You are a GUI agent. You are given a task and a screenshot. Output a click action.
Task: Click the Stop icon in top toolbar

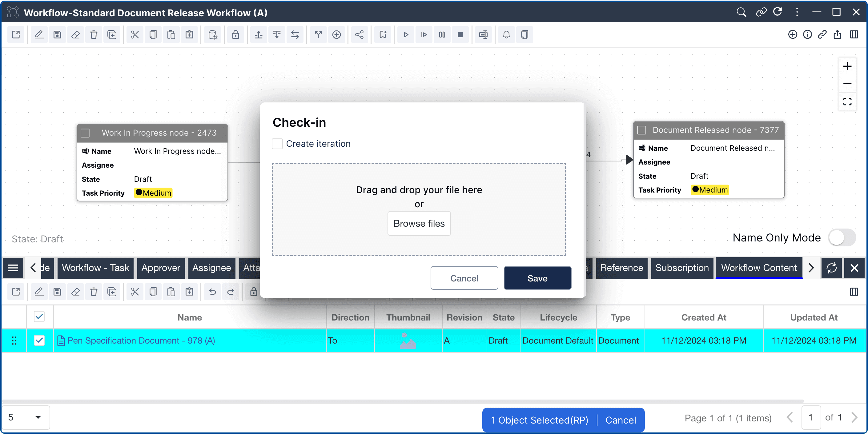pos(460,35)
